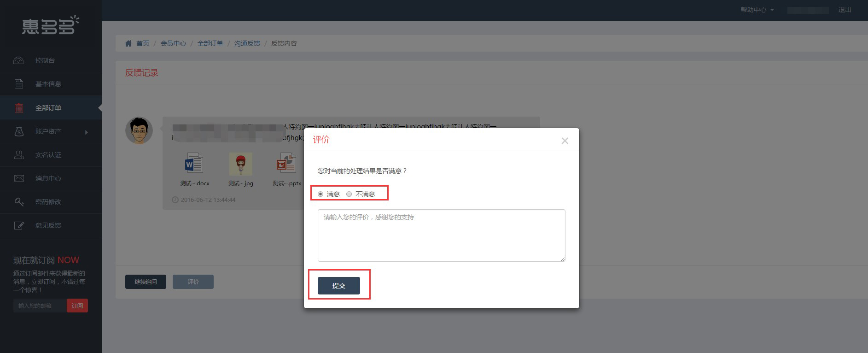Viewport: 868px width, 353px height.
Task: Open the 测试.docx Word attachment
Action: click(x=194, y=164)
